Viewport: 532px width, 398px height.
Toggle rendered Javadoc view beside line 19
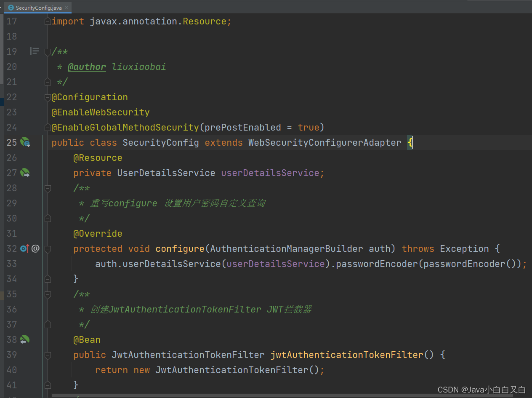(35, 51)
